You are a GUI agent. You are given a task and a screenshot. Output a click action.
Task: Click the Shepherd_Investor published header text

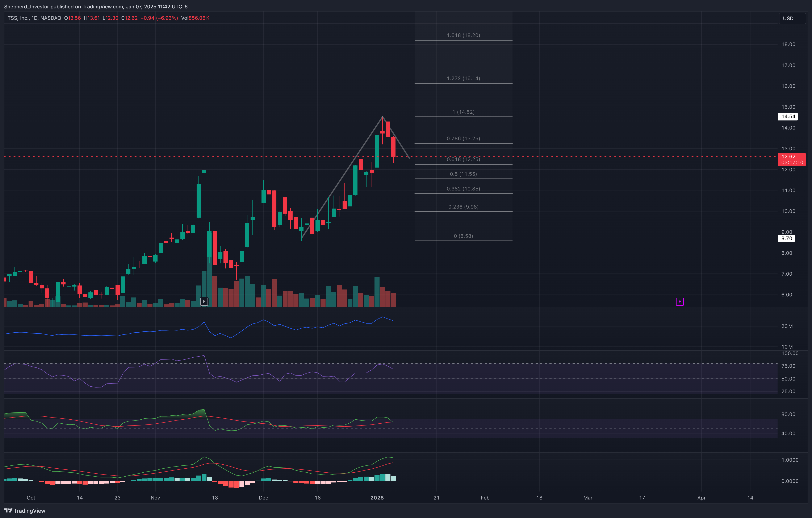(x=96, y=6)
